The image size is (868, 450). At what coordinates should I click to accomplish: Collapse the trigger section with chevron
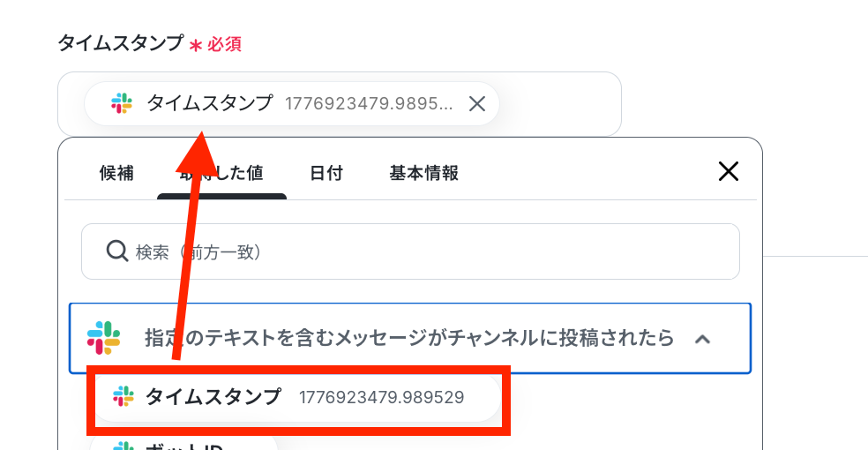[703, 339]
